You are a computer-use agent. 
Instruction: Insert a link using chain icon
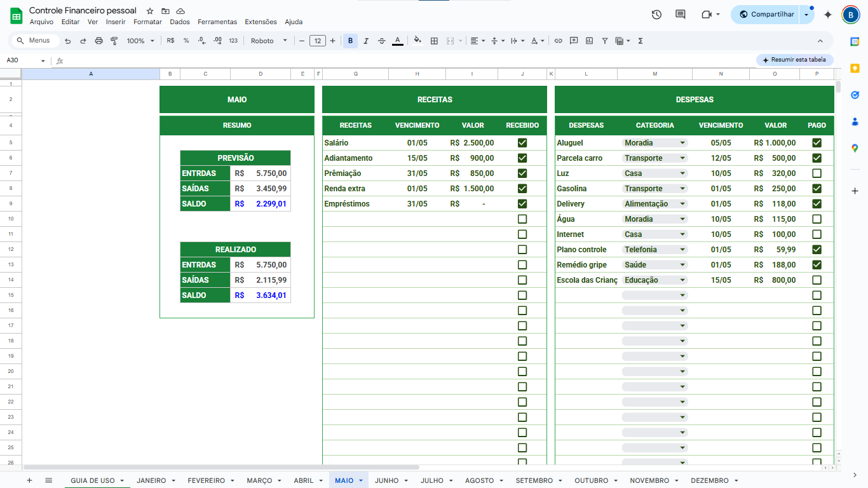559,41
